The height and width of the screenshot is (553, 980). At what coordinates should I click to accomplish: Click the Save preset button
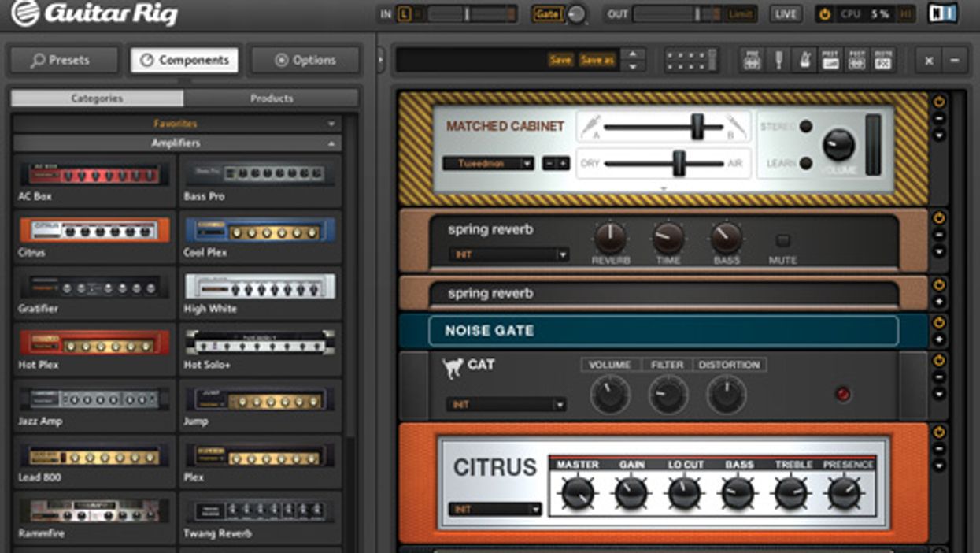click(560, 61)
